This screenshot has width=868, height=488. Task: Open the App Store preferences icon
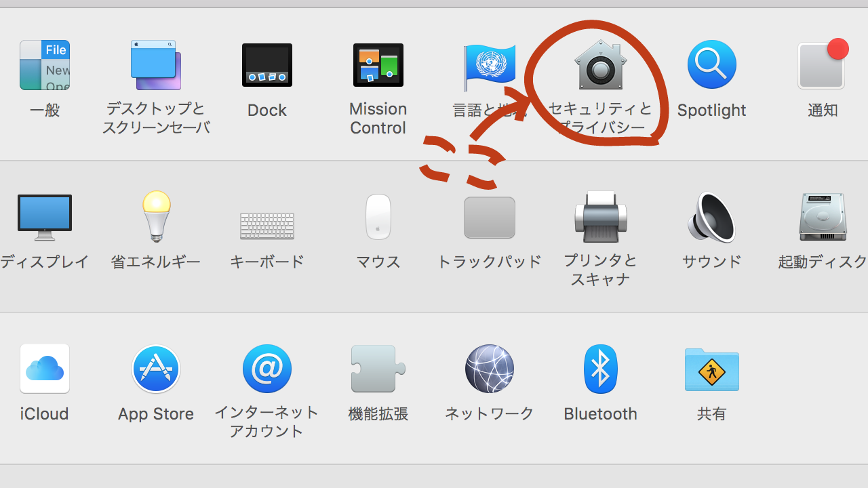click(x=156, y=369)
